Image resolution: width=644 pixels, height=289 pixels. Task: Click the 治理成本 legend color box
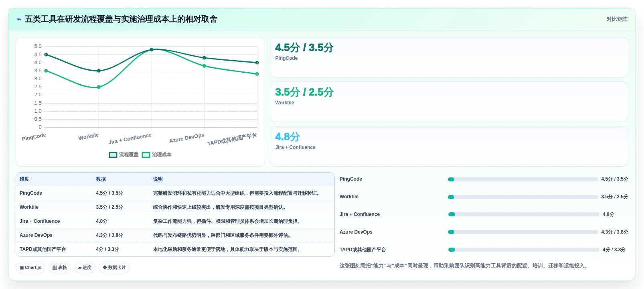(146, 155)
